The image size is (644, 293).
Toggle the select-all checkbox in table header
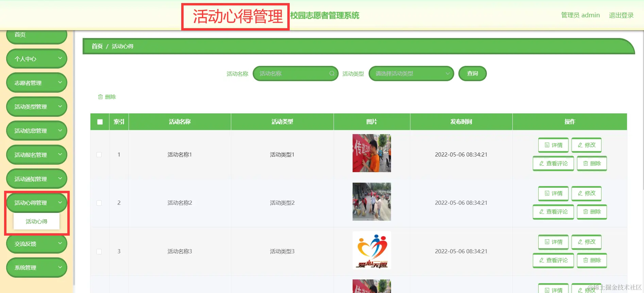(x=100, y=122)
